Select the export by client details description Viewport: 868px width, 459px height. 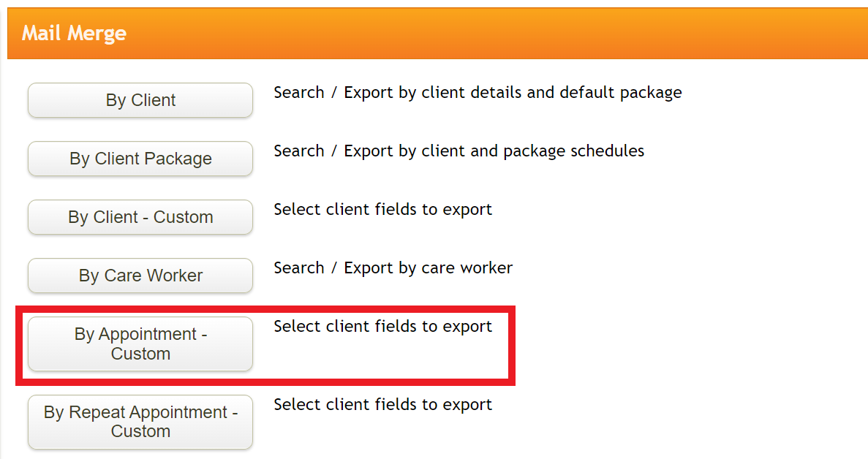pos(478,92)
